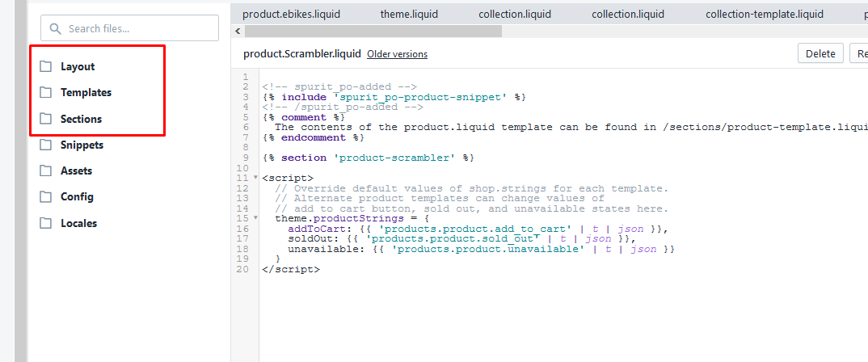This screenshot has height=362, width=868.
Task: Click line number 1 in gutter
Action: pyautogui.click(x=245, y=77)
